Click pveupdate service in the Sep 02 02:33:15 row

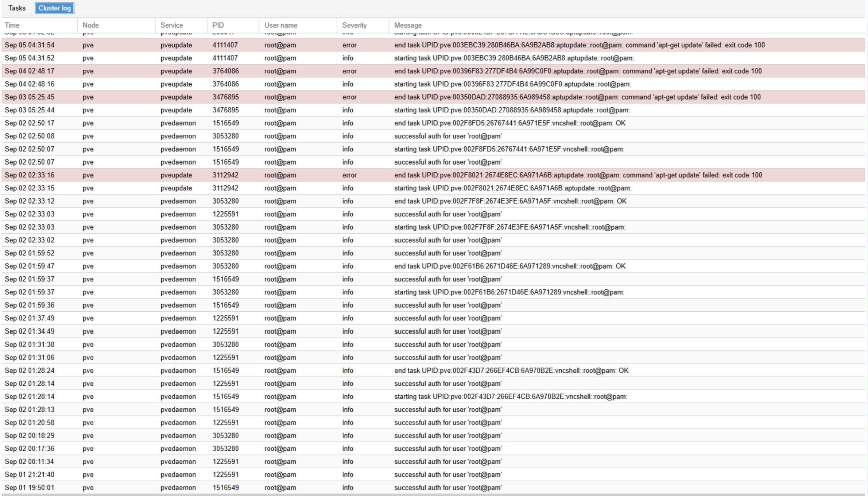click(x=176, y=188)
